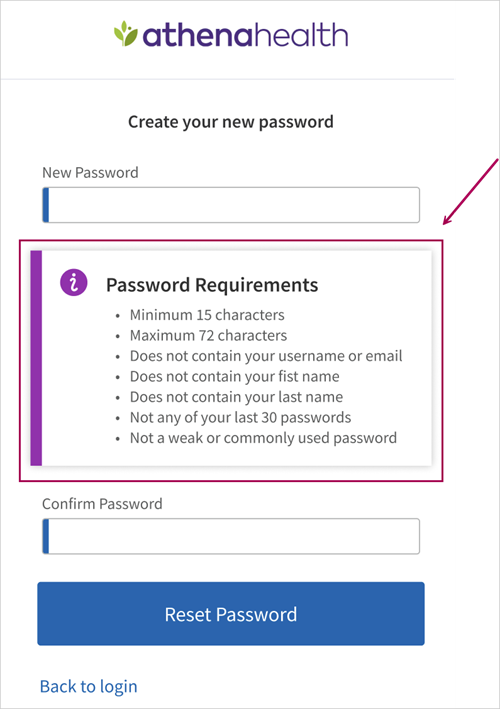
Task: Click the Create your new password title
Action: [x=231, y=122]
